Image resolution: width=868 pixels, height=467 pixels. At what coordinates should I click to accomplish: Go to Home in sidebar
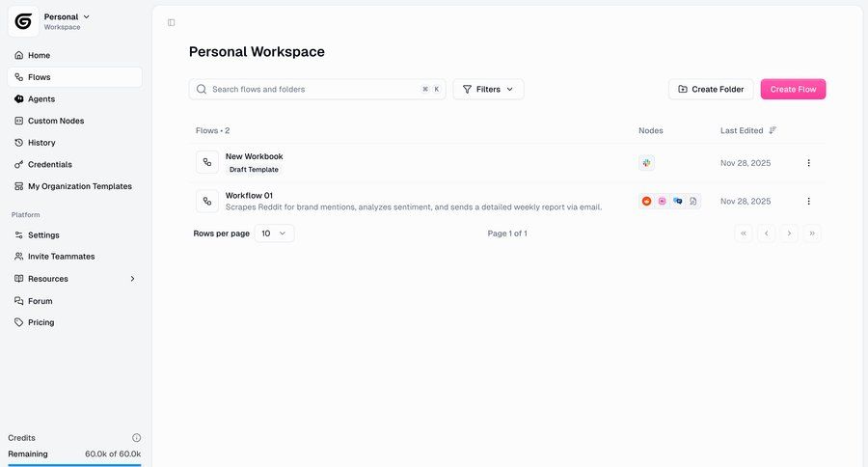(x=74, y=55)
